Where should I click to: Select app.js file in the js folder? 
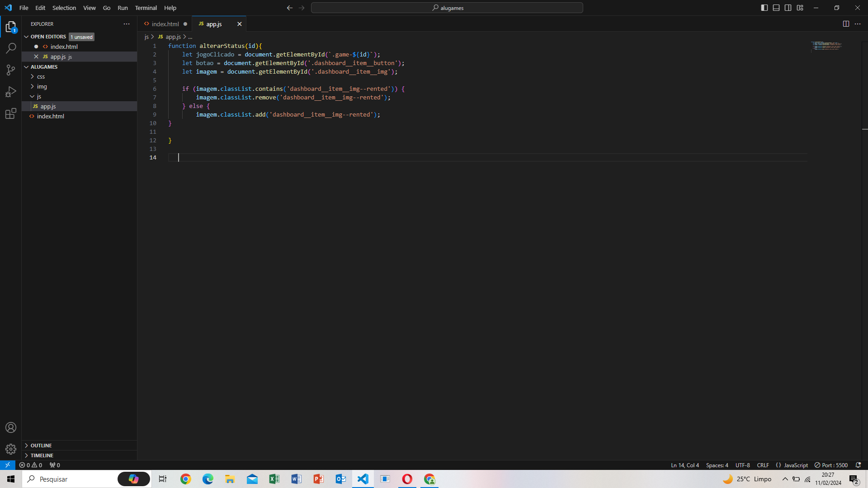click(x=79, y=106)
